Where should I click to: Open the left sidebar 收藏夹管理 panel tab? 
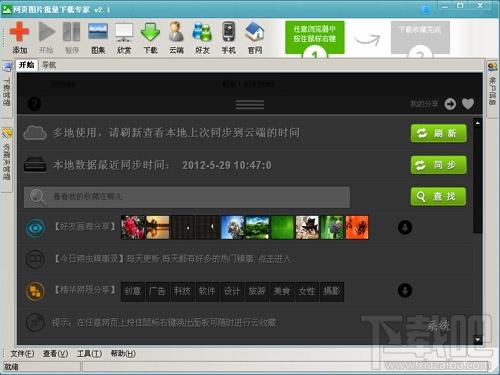coord(7,159)
